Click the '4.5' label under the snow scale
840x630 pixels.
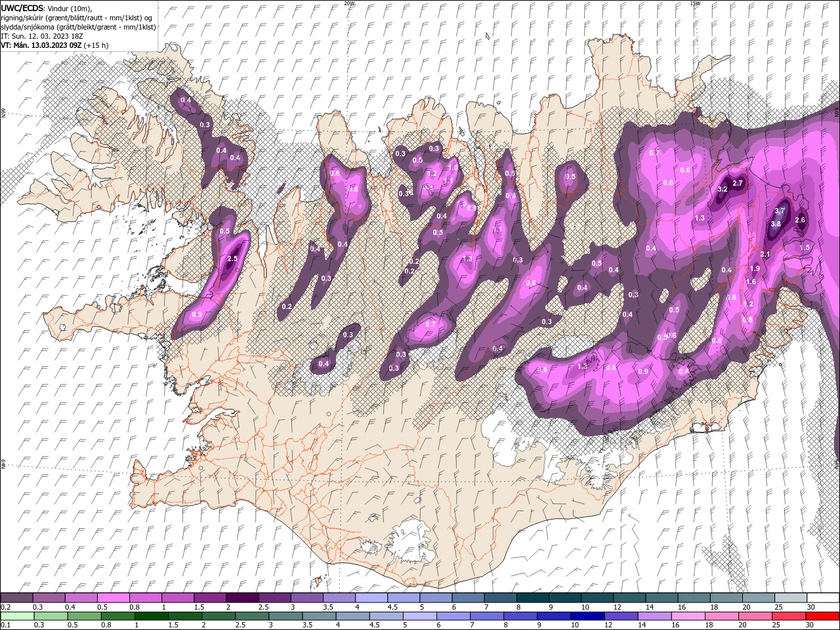[393, 607]
